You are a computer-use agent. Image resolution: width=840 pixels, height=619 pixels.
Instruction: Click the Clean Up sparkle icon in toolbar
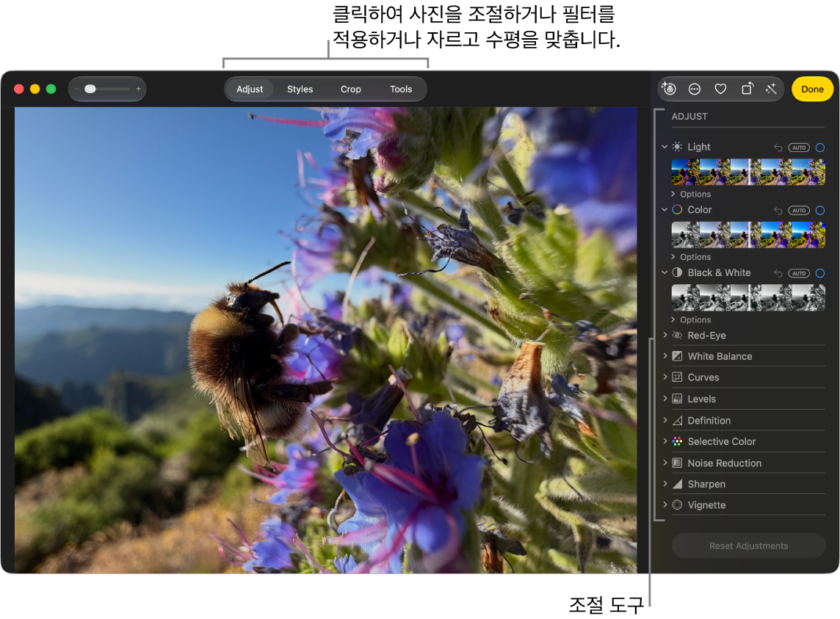click(669, 88)
